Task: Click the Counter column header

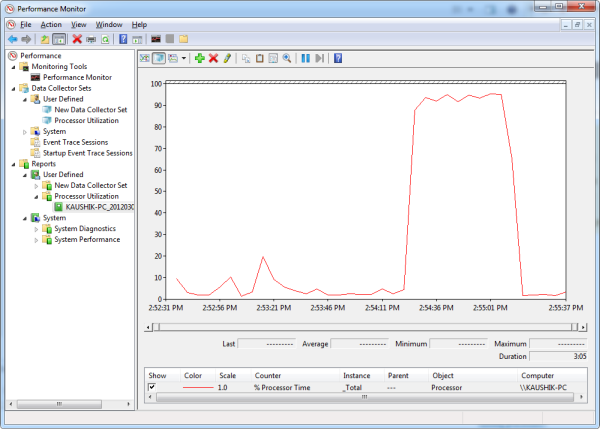Action: pos(267,375)
